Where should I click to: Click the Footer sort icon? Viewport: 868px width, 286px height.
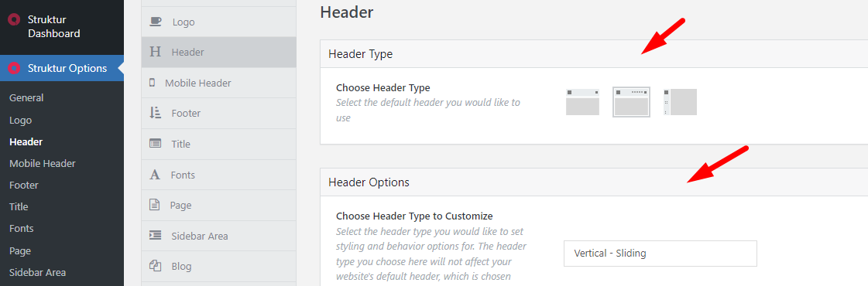click(x=156, y=113)
